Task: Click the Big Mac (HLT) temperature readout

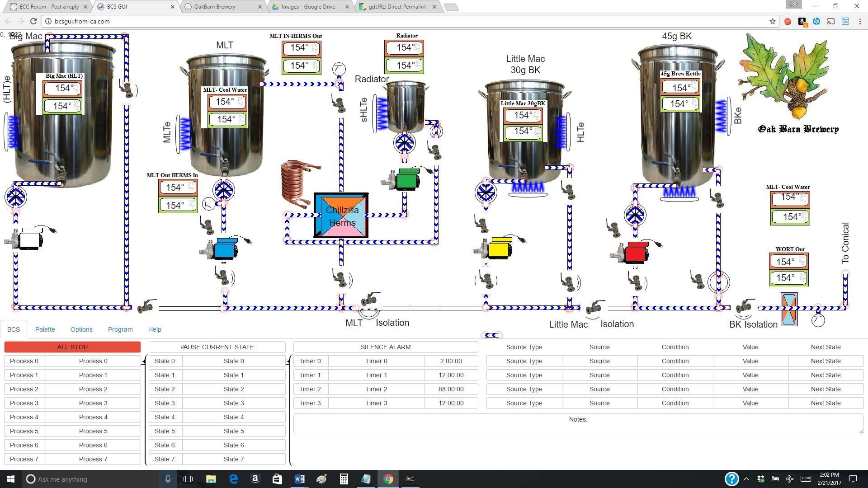Action: tap(63, 97)
